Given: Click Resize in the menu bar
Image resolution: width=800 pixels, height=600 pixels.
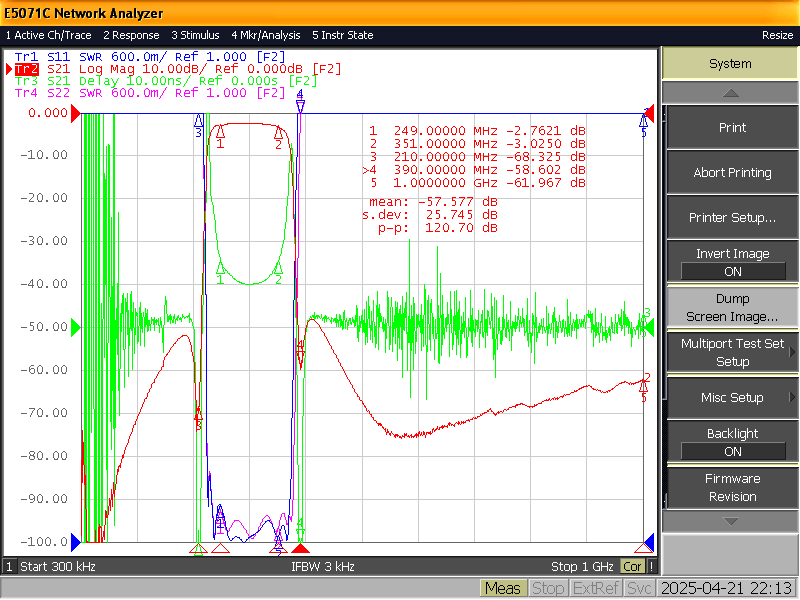Looking at the screenshot, I should [x=778, y=35].
